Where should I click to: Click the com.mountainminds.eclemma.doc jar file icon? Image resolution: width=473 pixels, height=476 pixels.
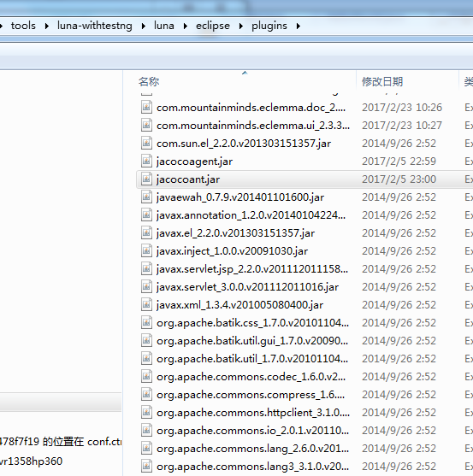pos(146,107)
